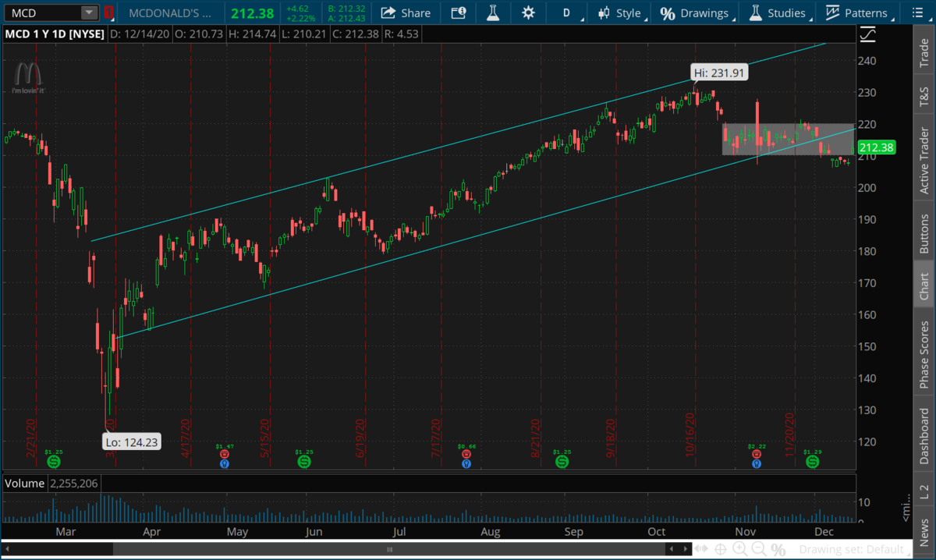Screen dimensions: 936x560
Task: Click the green dividend icon labeled $1.25 near February
Action: (x=53, y=462)
